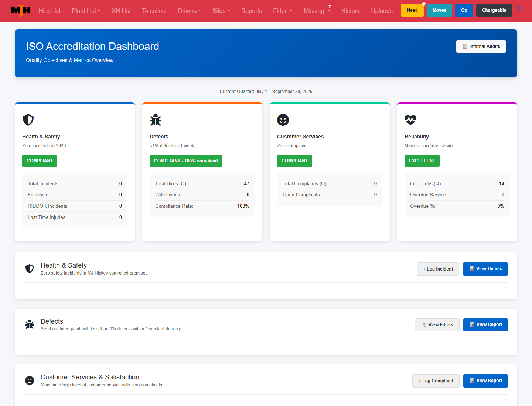Go to the Hire List page
This screenshot has height=406, width=532.
click(x=50, y=11)
